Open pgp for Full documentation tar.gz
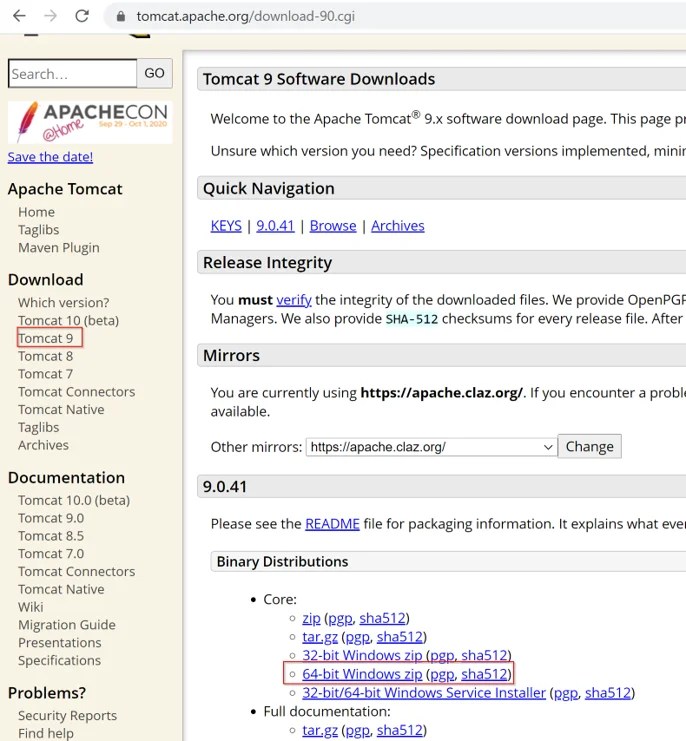Viewport: 686px width, 741px height. click(358, 731)
